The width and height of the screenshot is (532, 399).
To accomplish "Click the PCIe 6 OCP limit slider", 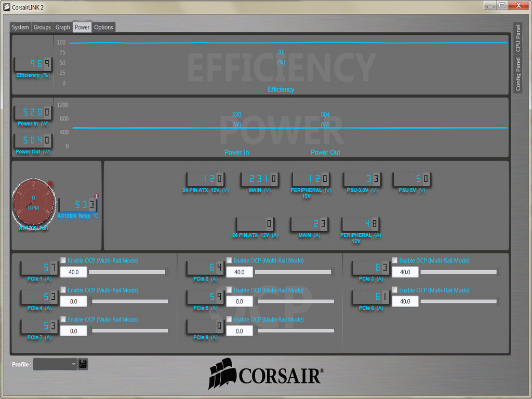I will (x=460, y=301).
